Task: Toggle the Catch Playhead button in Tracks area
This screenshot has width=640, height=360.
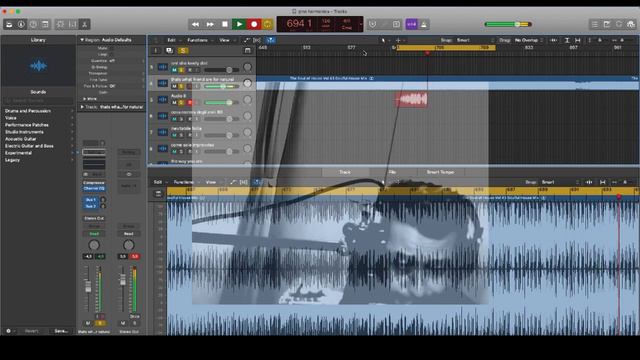Action: click(270, 40)
